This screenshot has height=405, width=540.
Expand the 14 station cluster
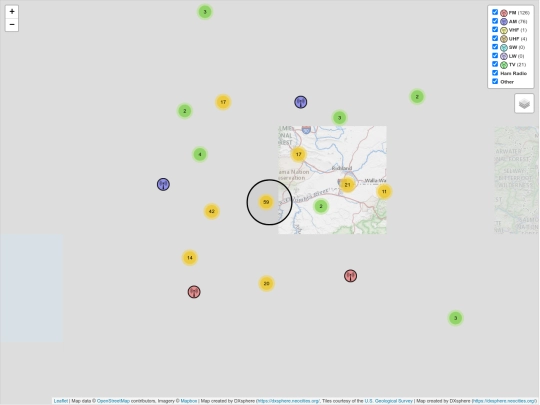pos(190,258)
